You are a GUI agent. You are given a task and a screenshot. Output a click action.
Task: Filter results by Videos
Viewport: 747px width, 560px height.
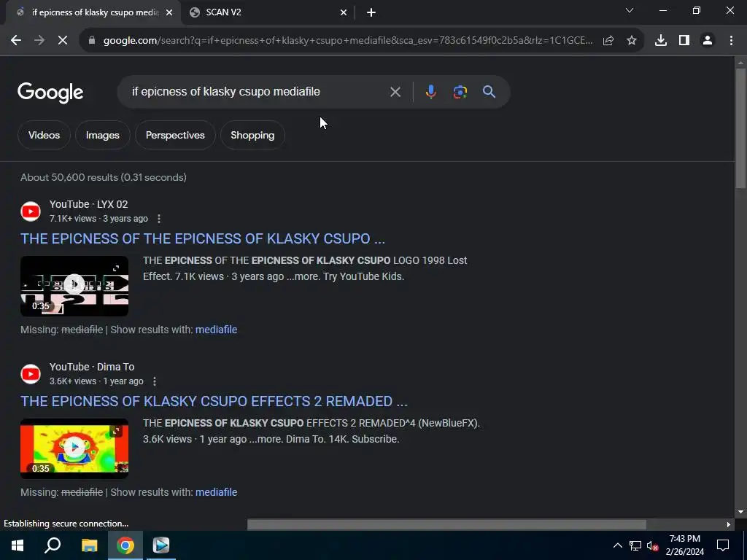pos(44,135)
